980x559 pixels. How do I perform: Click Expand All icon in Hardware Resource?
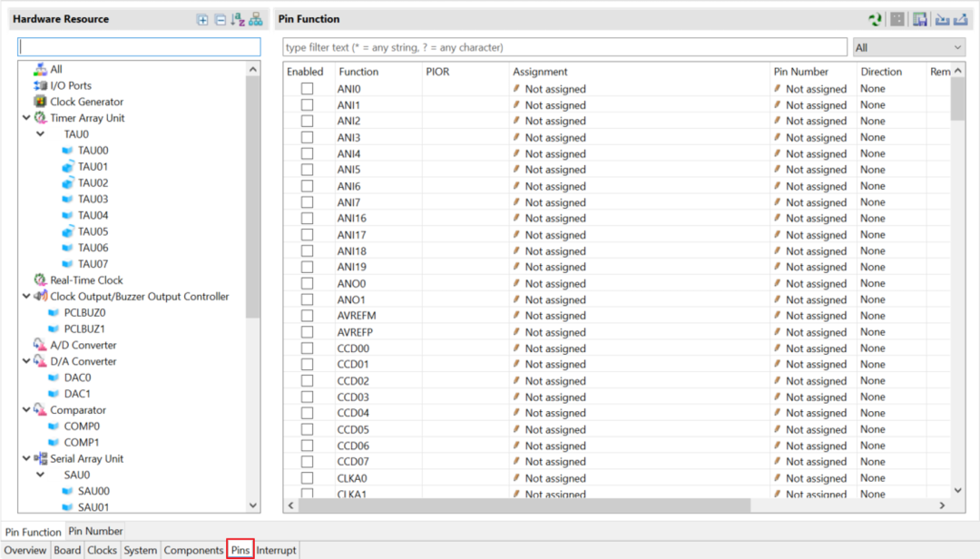tap(202, 20)
